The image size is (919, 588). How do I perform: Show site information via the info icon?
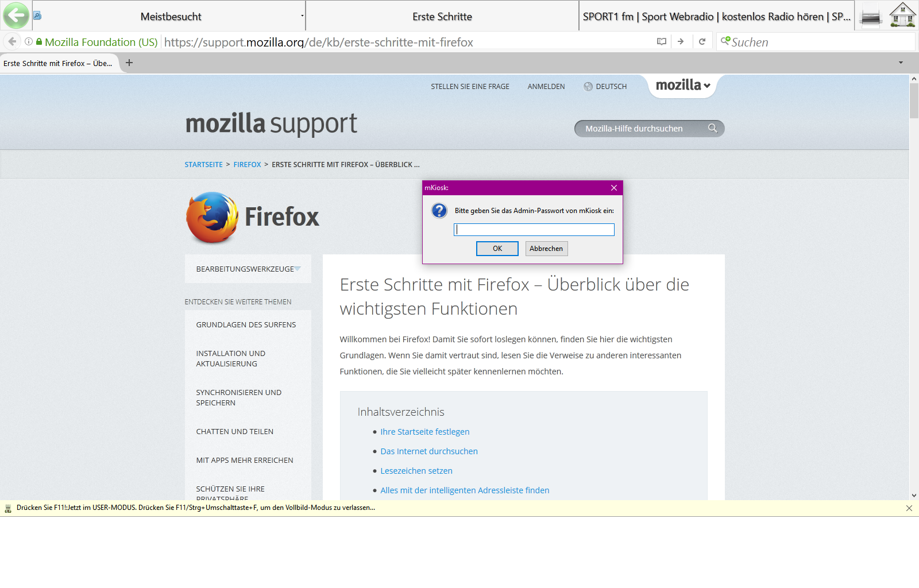(29, 41)
